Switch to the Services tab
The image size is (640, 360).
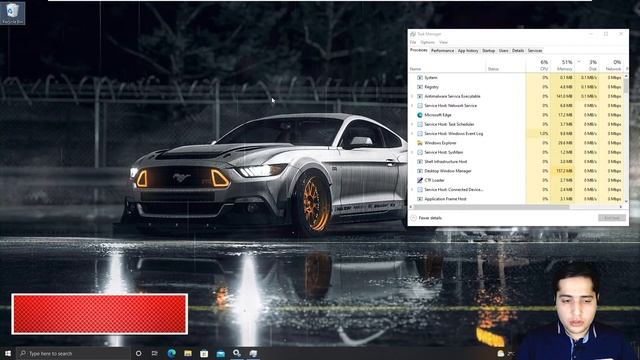pyautogui.click(x=535, y=51)
